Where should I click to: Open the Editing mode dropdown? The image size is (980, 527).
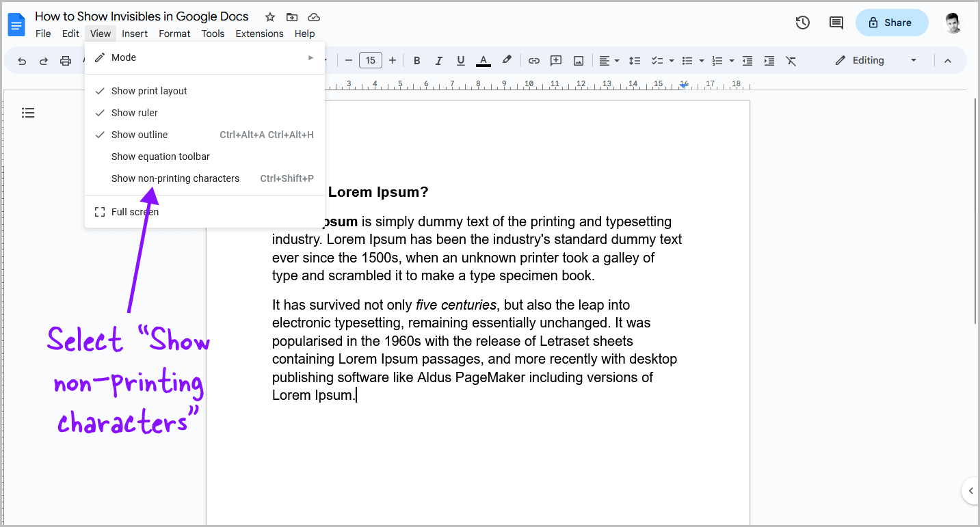point(875,60)
